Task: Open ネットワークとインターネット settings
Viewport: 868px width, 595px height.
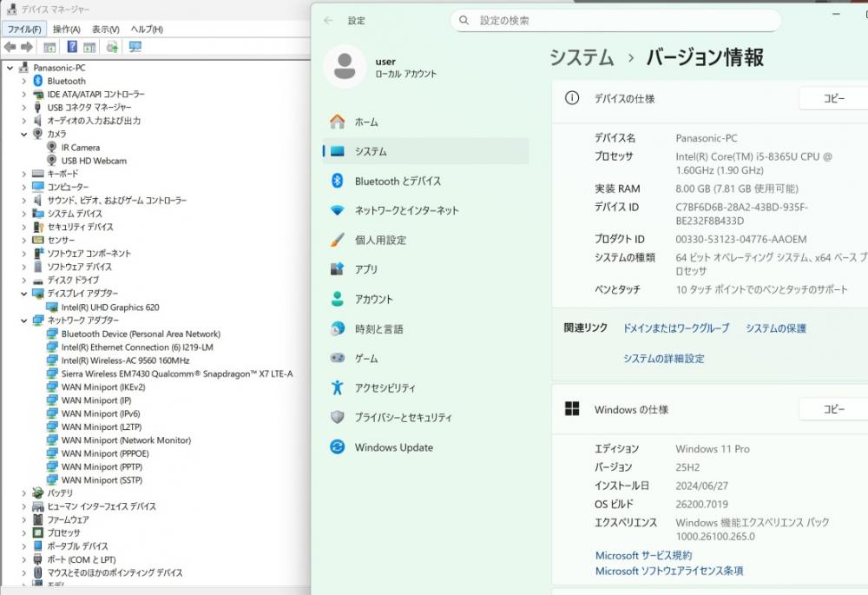Action: pyautogui.click(x=425, y=210)
